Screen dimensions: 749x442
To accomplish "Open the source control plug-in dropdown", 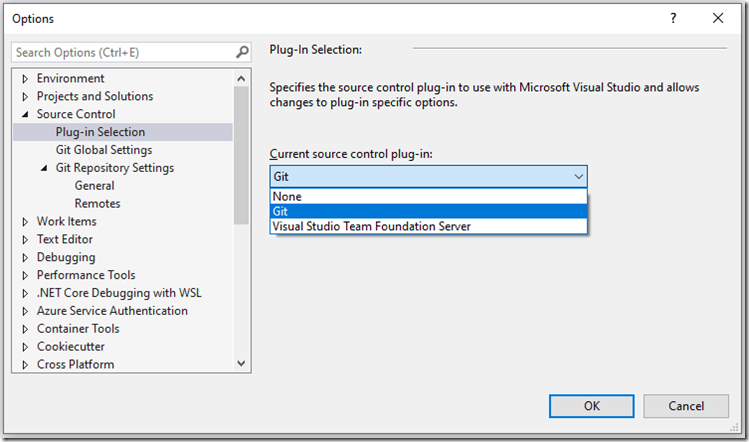I will tap(428, 176).
